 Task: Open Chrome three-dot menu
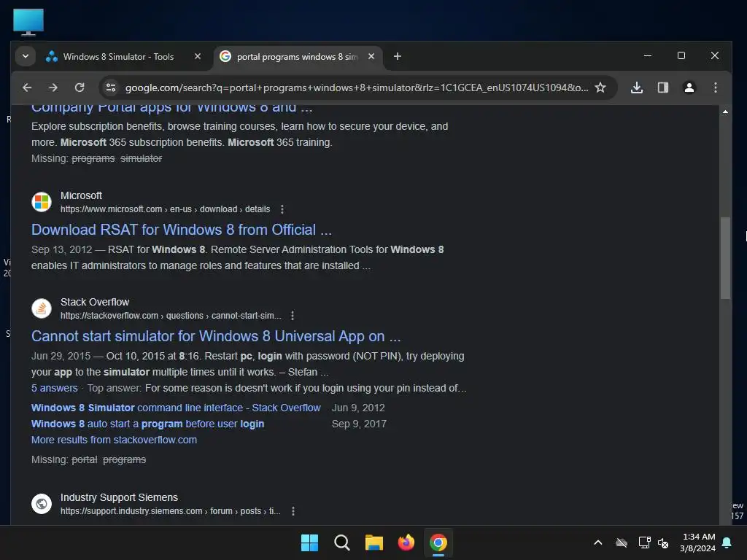(x=715, y=87)
